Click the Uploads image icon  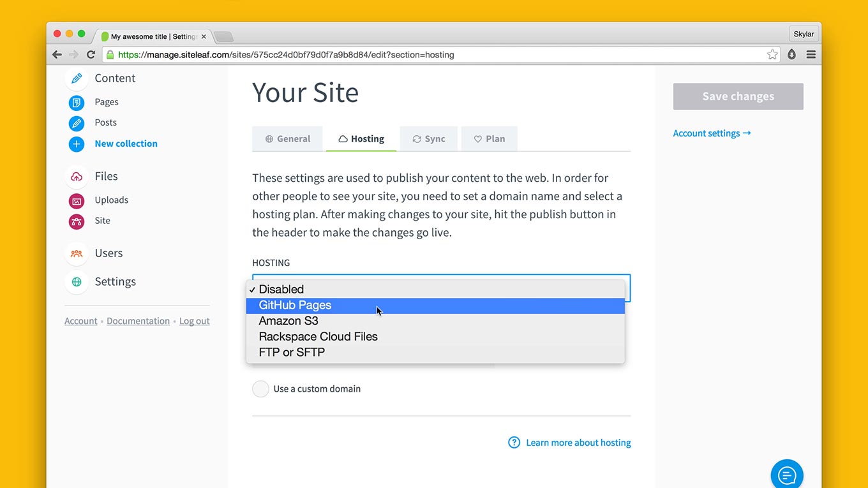(x=77, y=201)
